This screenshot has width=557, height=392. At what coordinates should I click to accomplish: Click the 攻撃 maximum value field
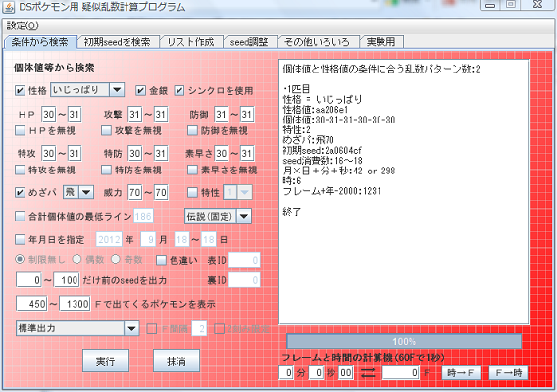tap(161, 114)
